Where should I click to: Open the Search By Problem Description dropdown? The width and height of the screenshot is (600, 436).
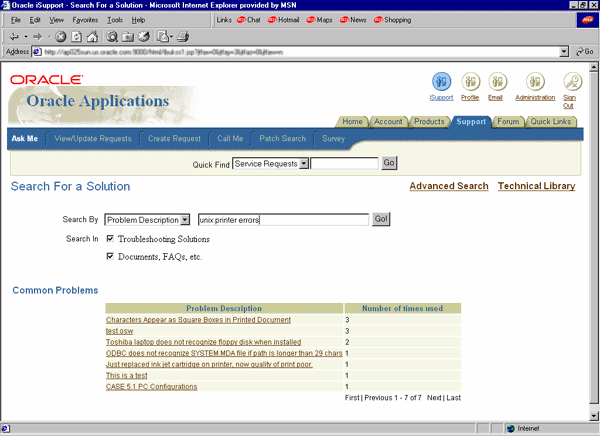[x=185, y=220]
